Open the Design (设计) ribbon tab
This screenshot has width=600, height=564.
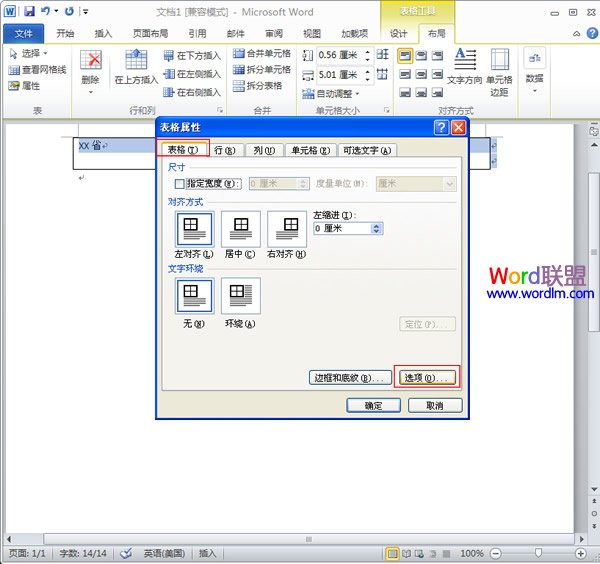coord(398,34)
